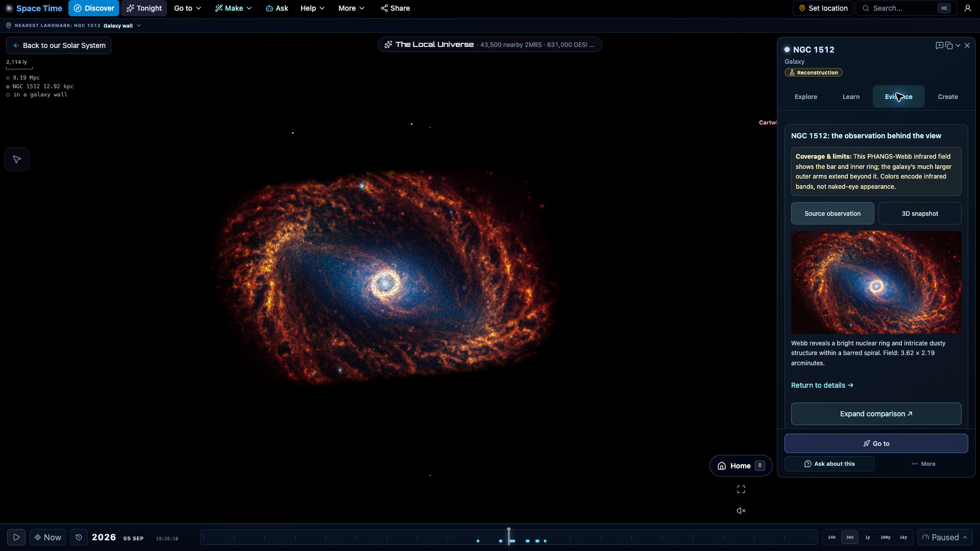This screenshot has width=980, height=551.
Task: Add a comment on NGC 1512 panel
Action: (939, 45)
